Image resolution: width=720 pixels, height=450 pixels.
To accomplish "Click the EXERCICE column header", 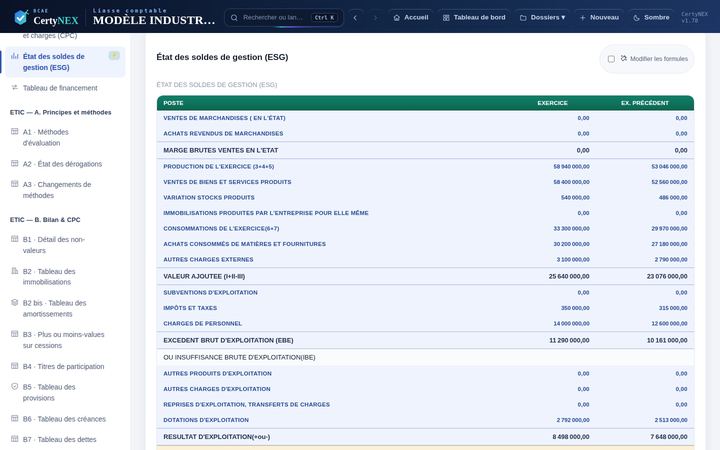I will click(x=552, y=103).
